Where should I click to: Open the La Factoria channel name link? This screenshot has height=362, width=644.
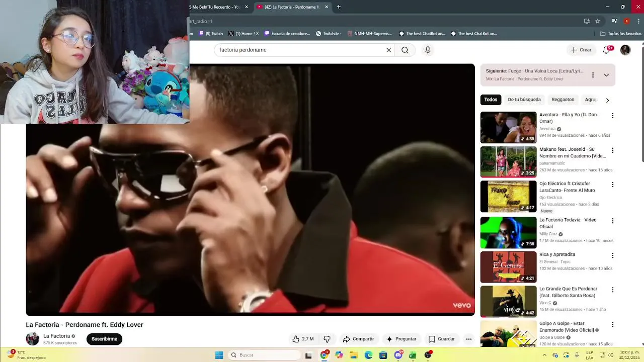coord(56,336)
